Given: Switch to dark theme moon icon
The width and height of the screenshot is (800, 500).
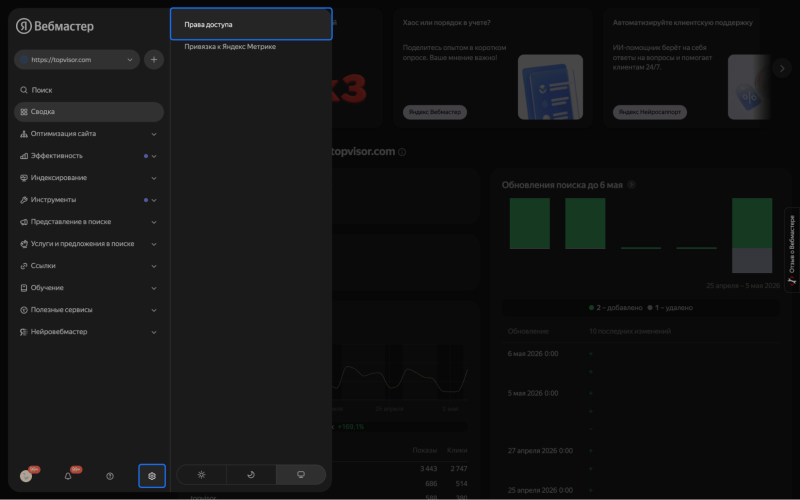Looking at the screenshot, I should click(251, 474).
